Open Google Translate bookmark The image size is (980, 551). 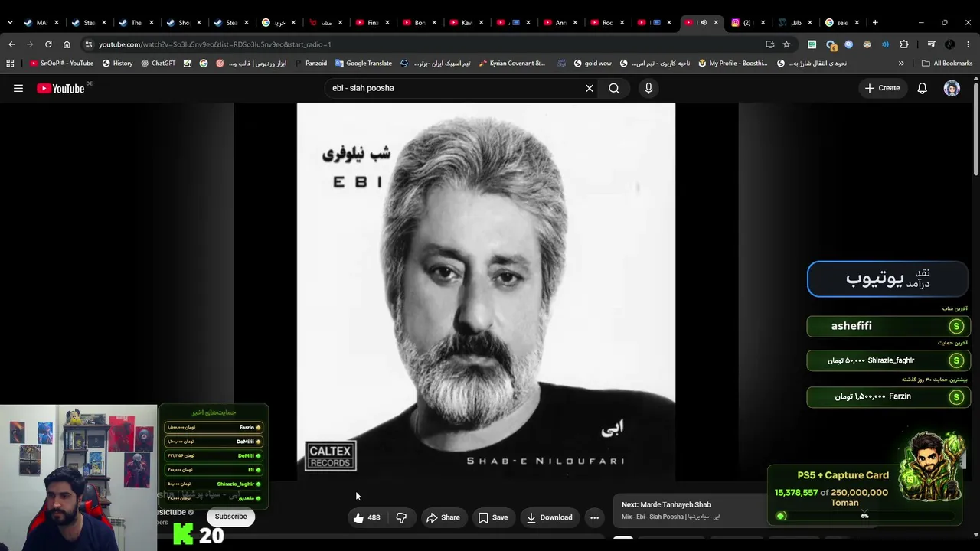[363, 64]
